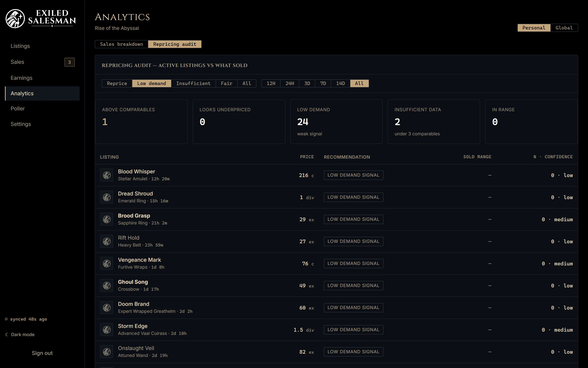Click the Ghoul Song listing name
Image resolution: width=588 pixels, height=368 pixels.
point(133,282)
